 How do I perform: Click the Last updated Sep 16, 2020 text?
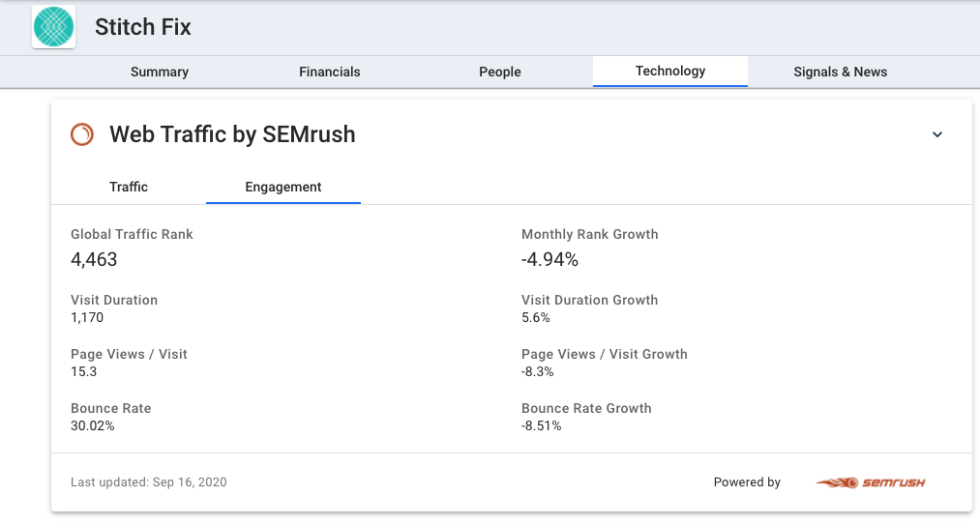tap(149, 482)
